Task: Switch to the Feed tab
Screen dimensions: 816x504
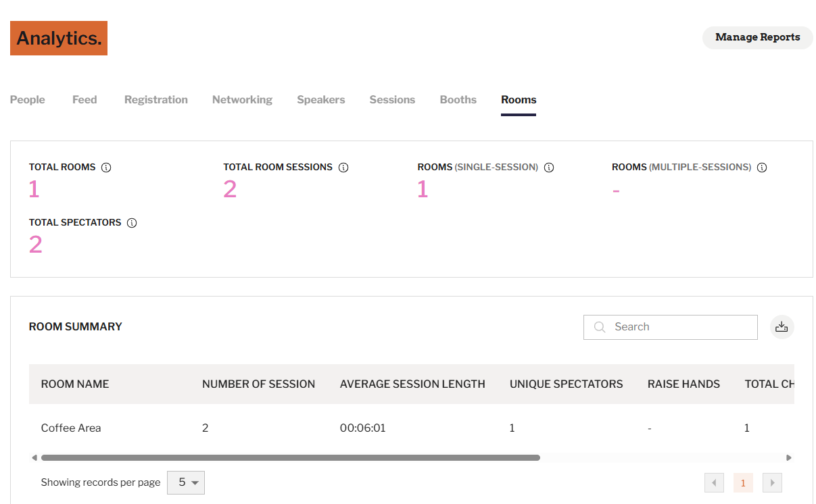Action: [85, 100]
